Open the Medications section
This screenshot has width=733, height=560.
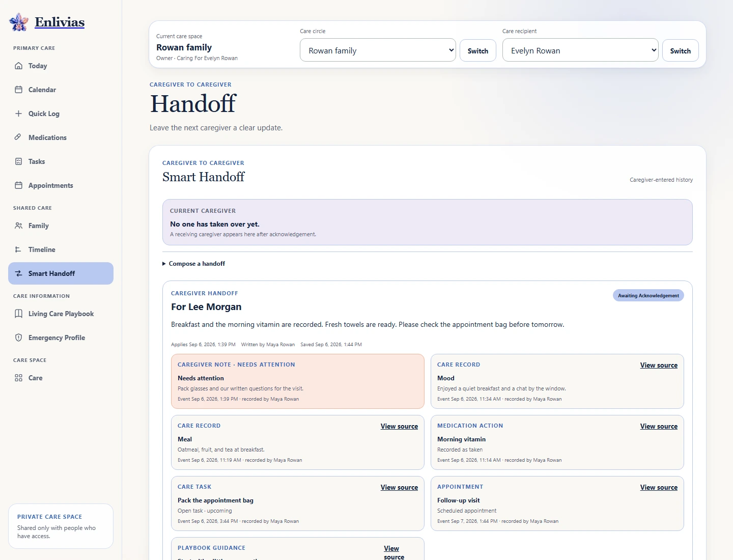tap(61, 137)
